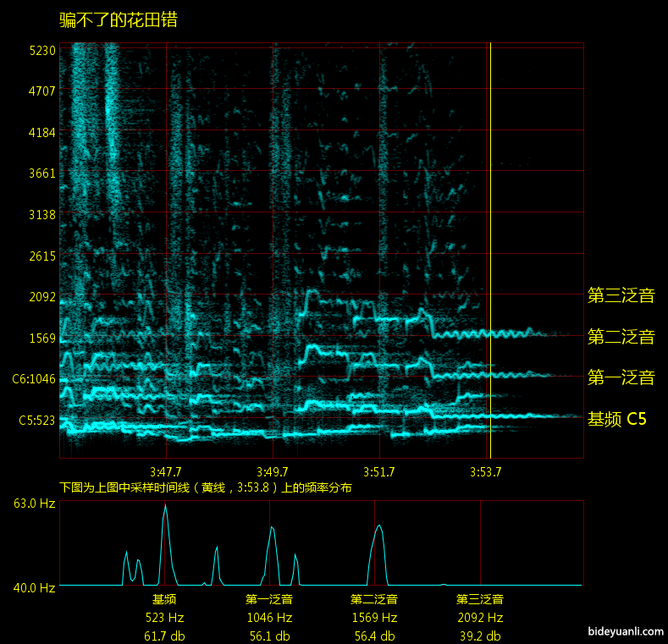Viewport: 668px width, 644px height.
Task: Click the bideyuanli.com watermark link
Action: pos(623,631)
